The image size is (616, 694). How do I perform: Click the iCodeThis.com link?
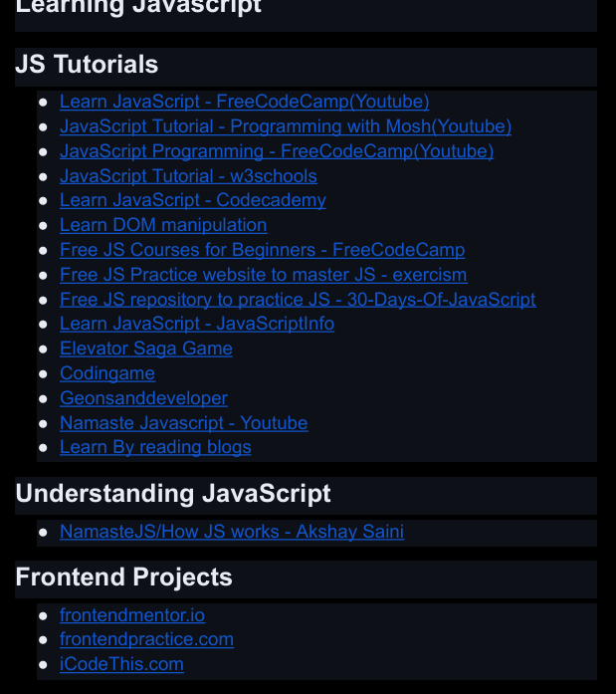(x=121, y=664)
